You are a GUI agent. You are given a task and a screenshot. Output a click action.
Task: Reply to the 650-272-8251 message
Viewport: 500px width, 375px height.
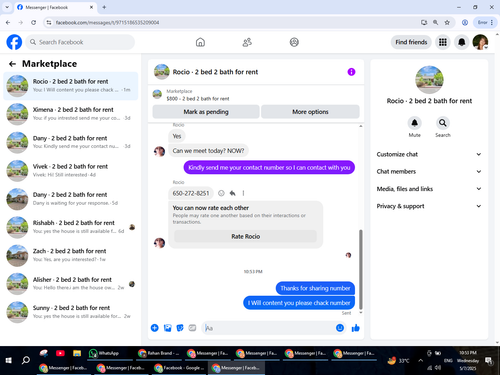pos(232,193)
